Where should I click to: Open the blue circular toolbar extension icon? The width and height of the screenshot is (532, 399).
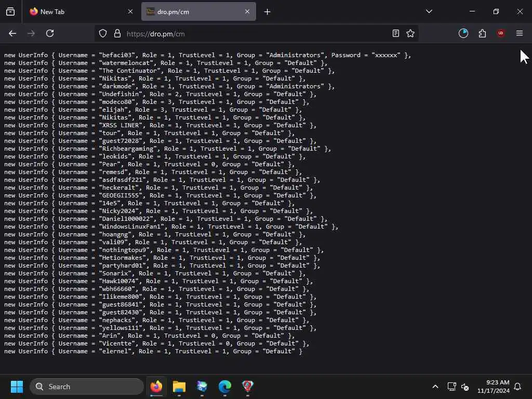pos(463,33)
